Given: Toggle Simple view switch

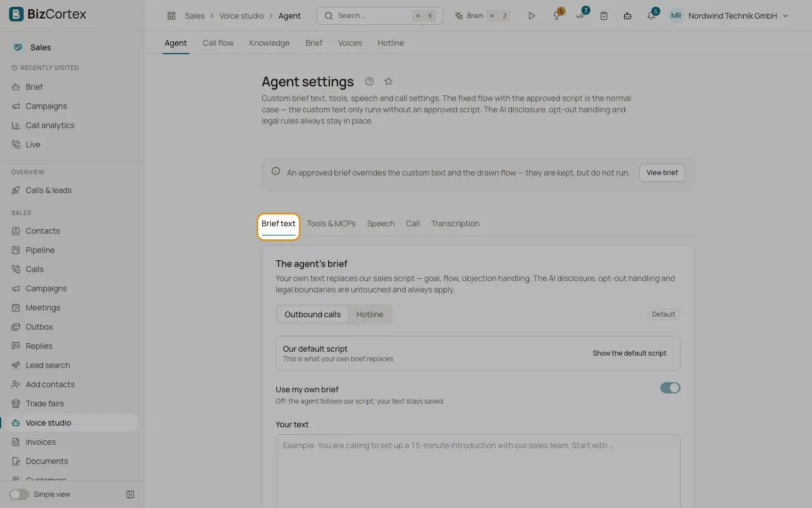Looking at the screenshot, I should (x=19, y=494).
